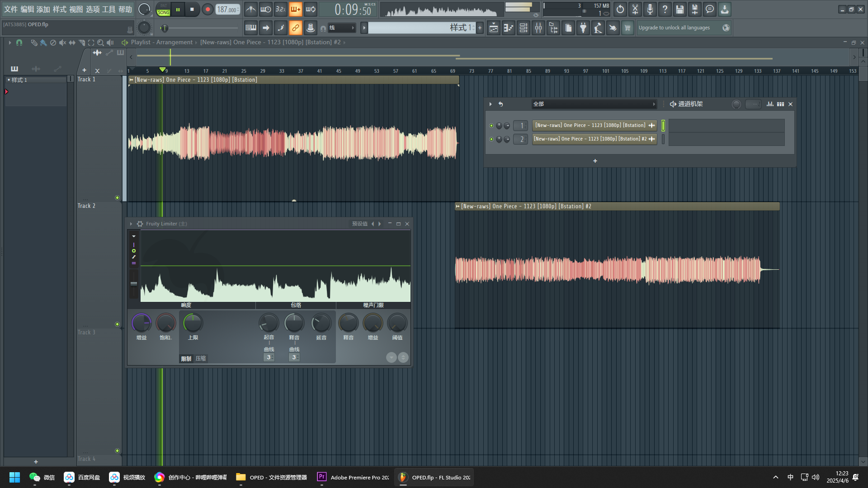Switch Fruity Limiter to 限制 tab
The height and width of the screenshot is (488, 868).
186,358
